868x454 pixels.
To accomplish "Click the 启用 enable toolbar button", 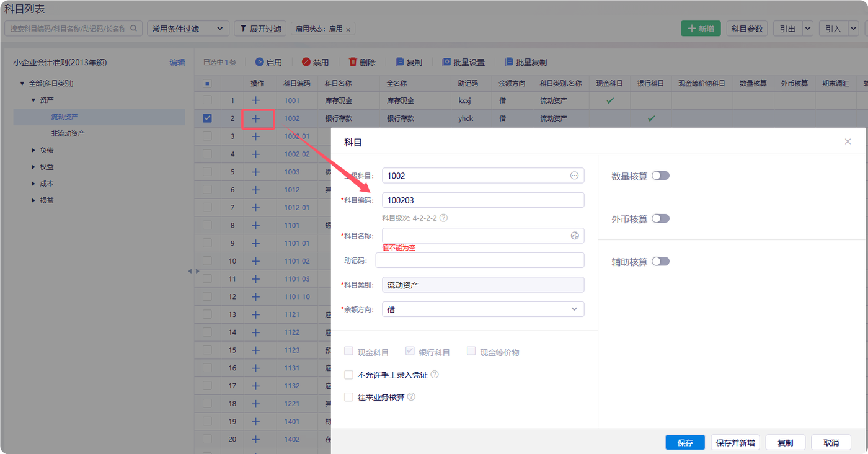I will (x=268, y=62).
